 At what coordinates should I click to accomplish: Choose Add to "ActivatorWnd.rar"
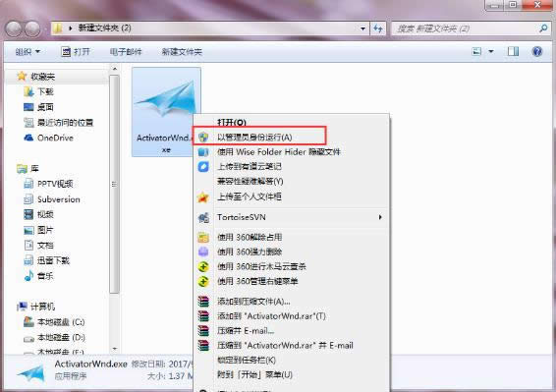272,316
